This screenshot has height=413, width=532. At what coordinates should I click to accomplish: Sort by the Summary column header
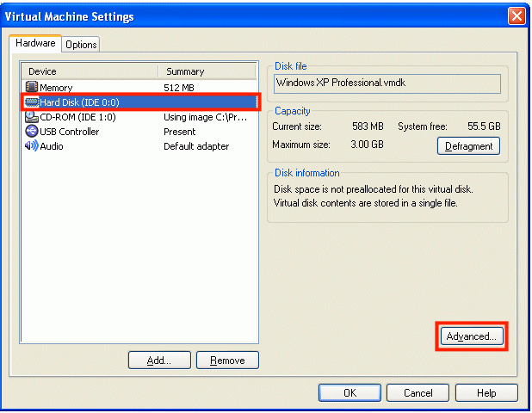click(x=207, y=71)
